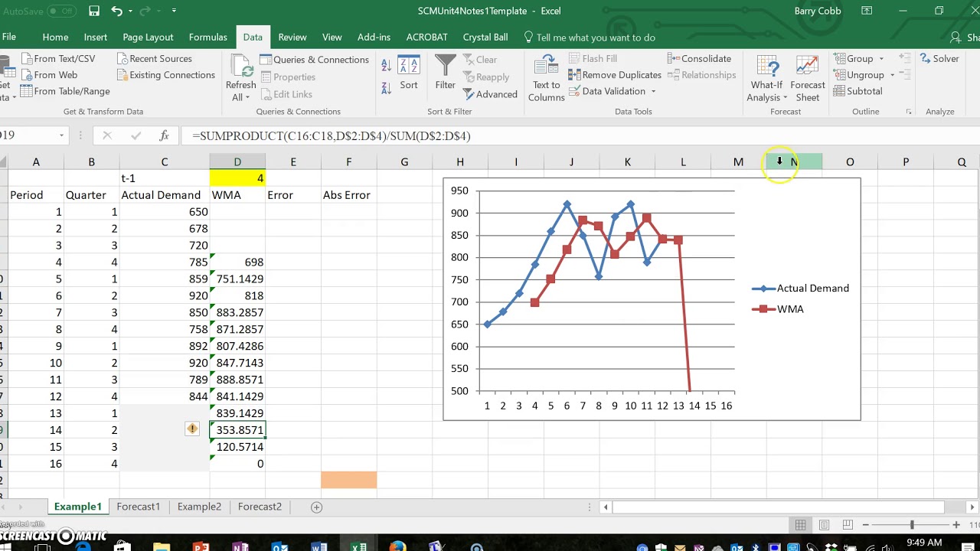Viewport: 980px width, 551px height.
Task: Switch to Page Layout view icon
Action: pos(824,525)
